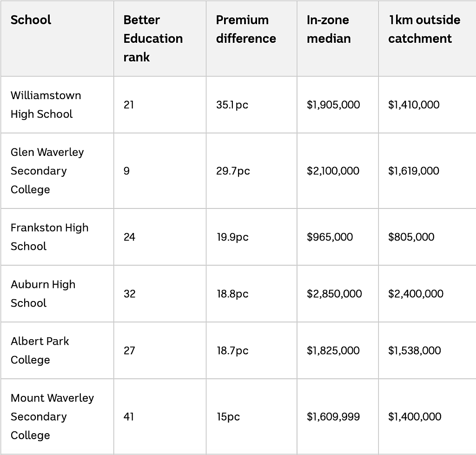This screenshot has height=455, width=476.
Task: Click the 18.7pc premium difference
Action: (232, 350)
